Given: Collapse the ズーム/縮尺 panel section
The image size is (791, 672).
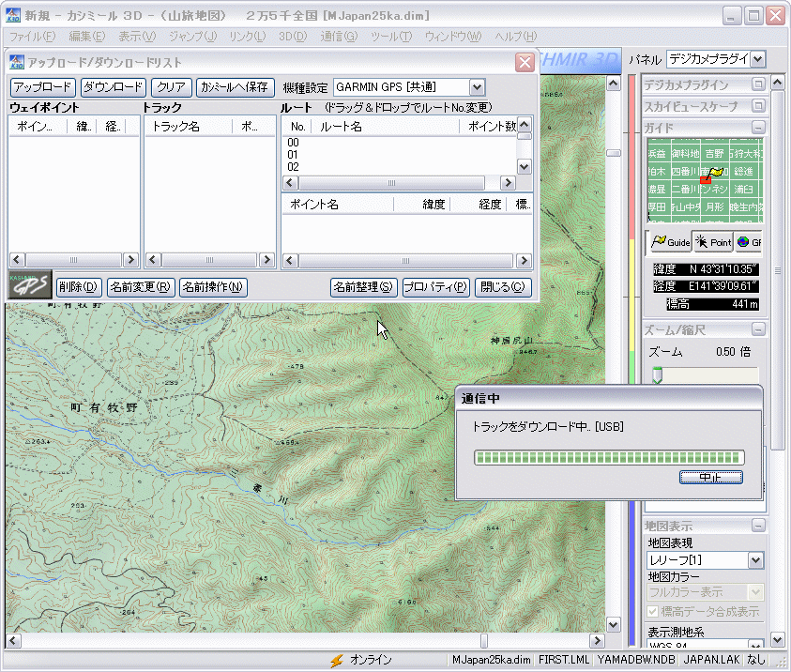Looking at the screenshot, I should click(x=758, y=329).
